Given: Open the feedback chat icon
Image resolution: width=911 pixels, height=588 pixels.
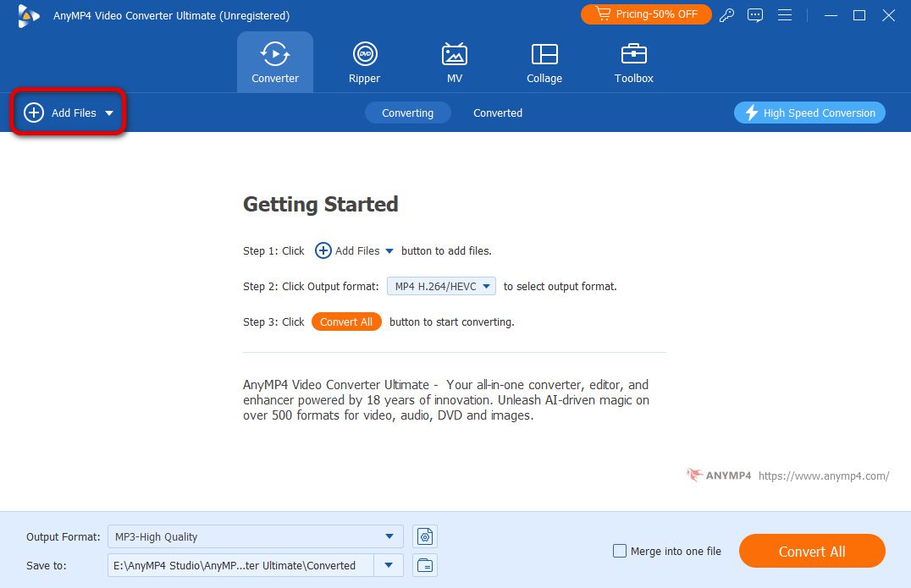Looking at the screenshot, I should pyautogui.click(x=755, y=15).
